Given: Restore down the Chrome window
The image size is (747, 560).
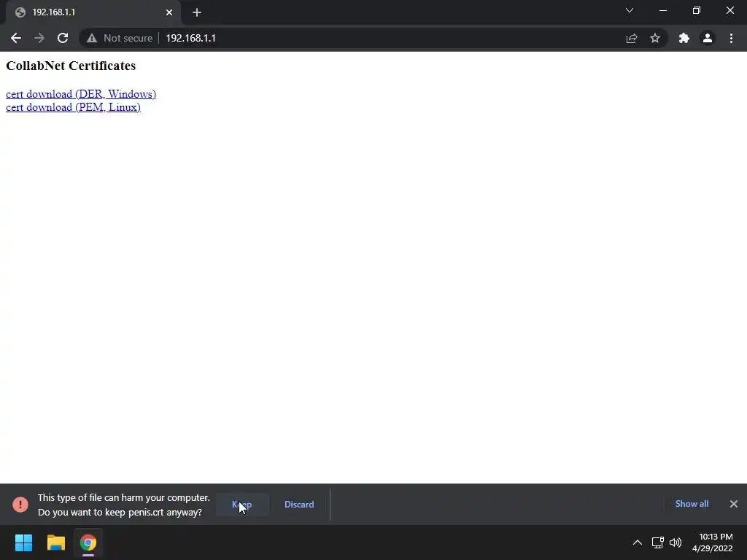Looking at the screenshot, I should pyautogui.click(x=697, y=10).
